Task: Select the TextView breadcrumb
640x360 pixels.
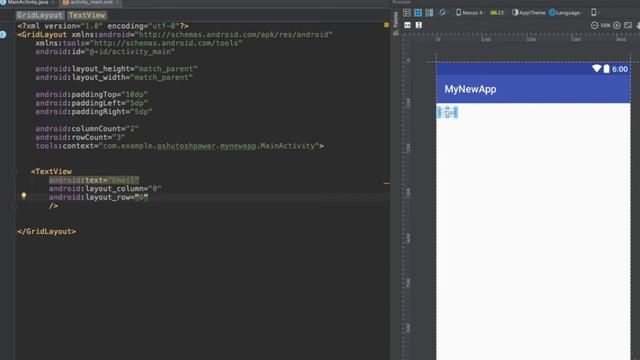Action: coord(87,16)
